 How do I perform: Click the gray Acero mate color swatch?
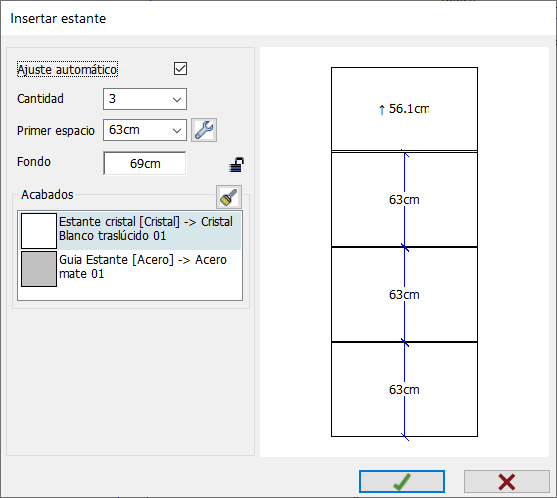tap(39, 269)
